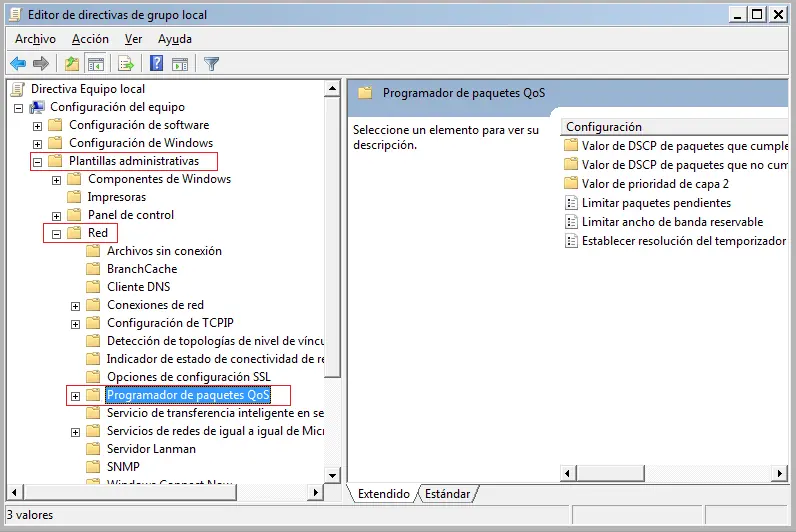
Task: Expand the Componentes de Windows node
Action: pos(56,180)
